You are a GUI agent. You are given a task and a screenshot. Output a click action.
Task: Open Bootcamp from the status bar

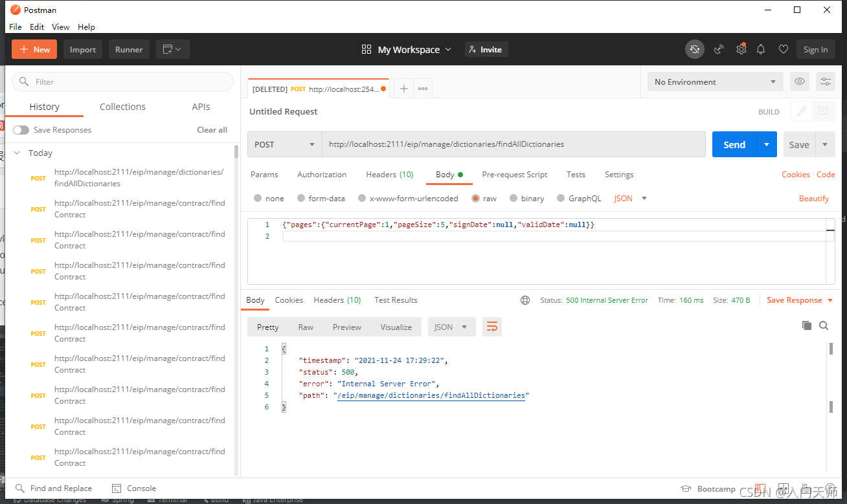708,488
